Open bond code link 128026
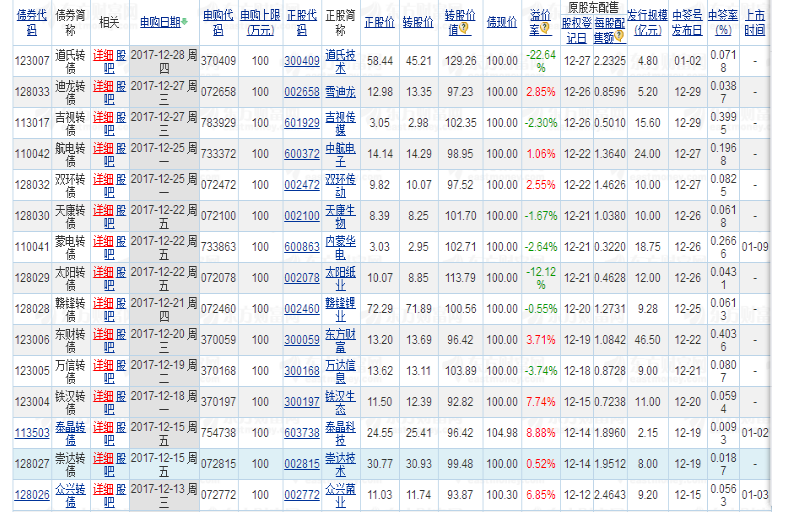 [32, 495]
